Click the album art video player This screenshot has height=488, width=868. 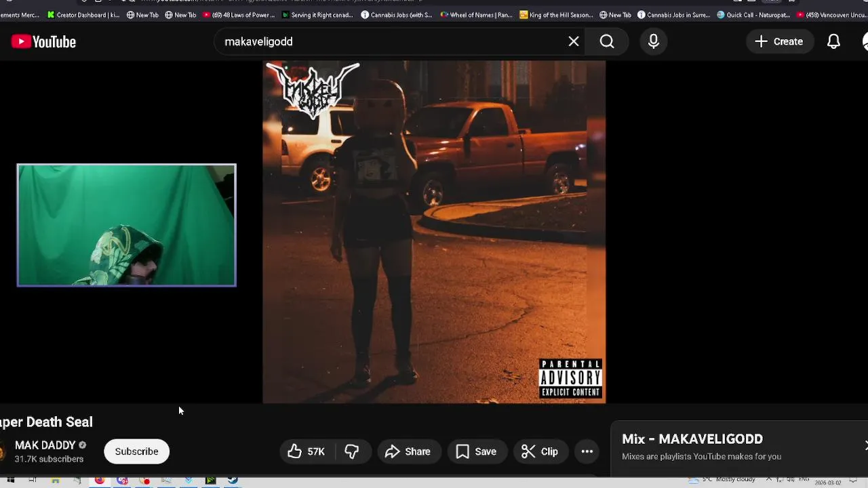tap(434, 232)
